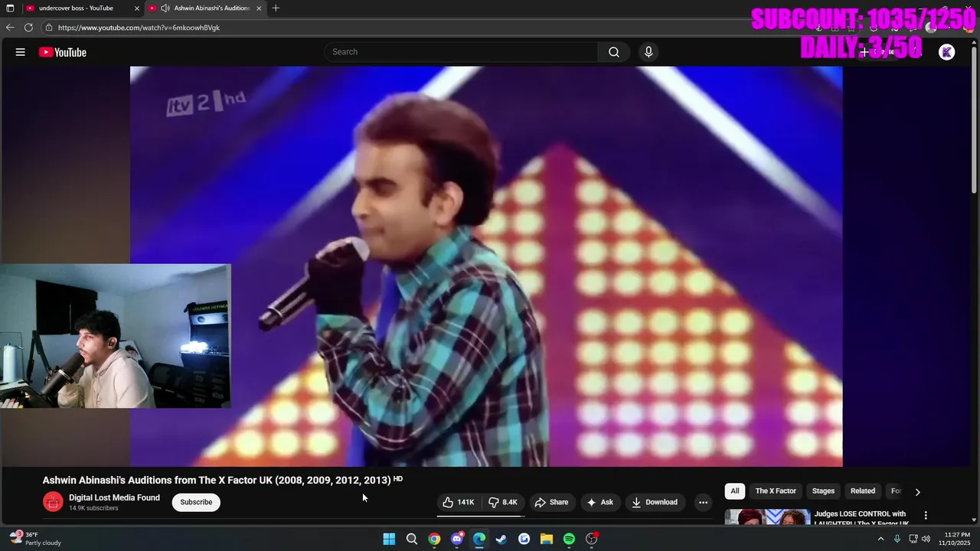Open Google Chrome from taskbar
This screenshot has width=980, height=551.
pyautogui.click(x=434, y=539)
